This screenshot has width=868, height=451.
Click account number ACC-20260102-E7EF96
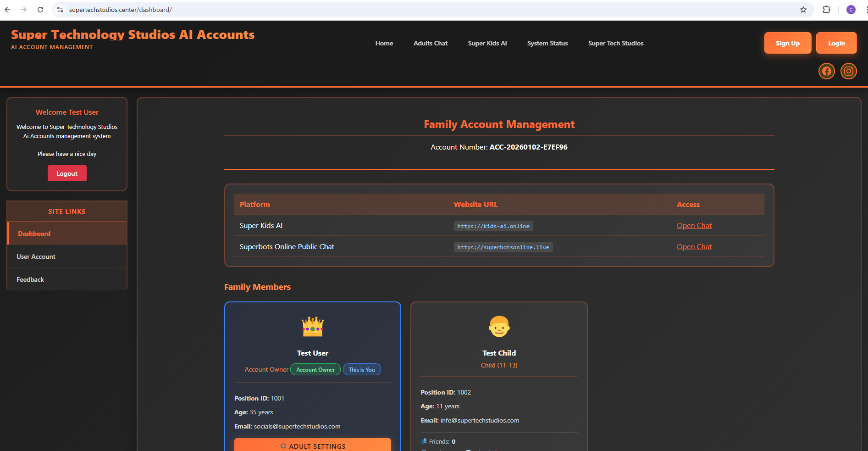(x=528, y=147)
